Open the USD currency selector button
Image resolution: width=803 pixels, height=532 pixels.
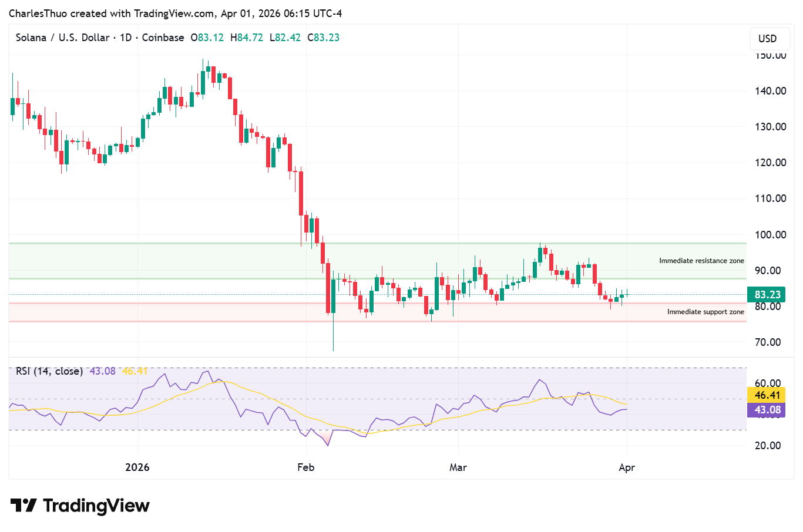769,39
